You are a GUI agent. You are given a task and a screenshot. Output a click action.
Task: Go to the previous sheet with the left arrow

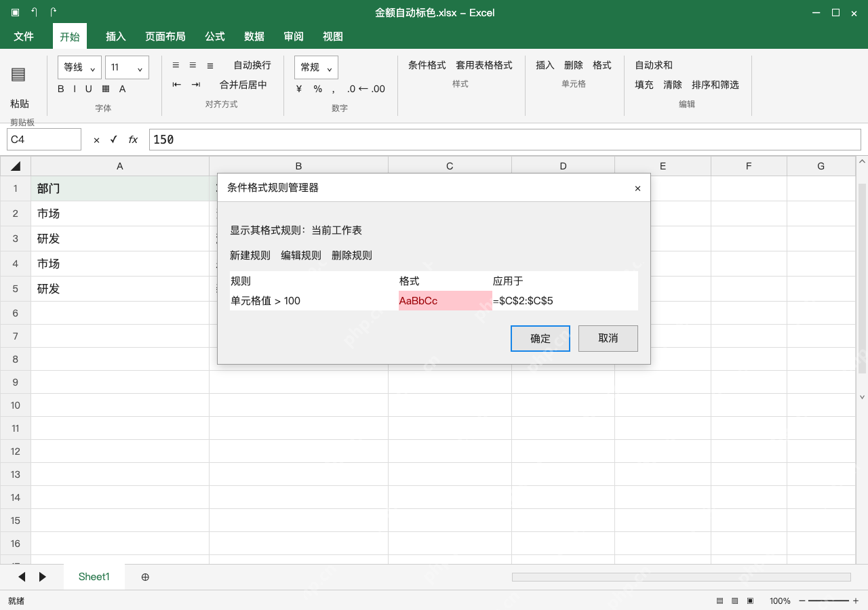[22, 577]
